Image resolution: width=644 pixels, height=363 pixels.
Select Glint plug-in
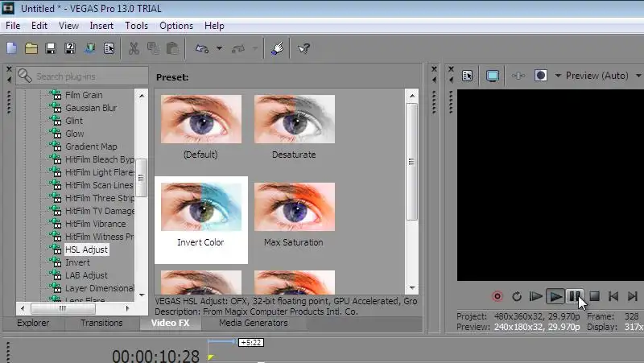click(x=74, y=121)
